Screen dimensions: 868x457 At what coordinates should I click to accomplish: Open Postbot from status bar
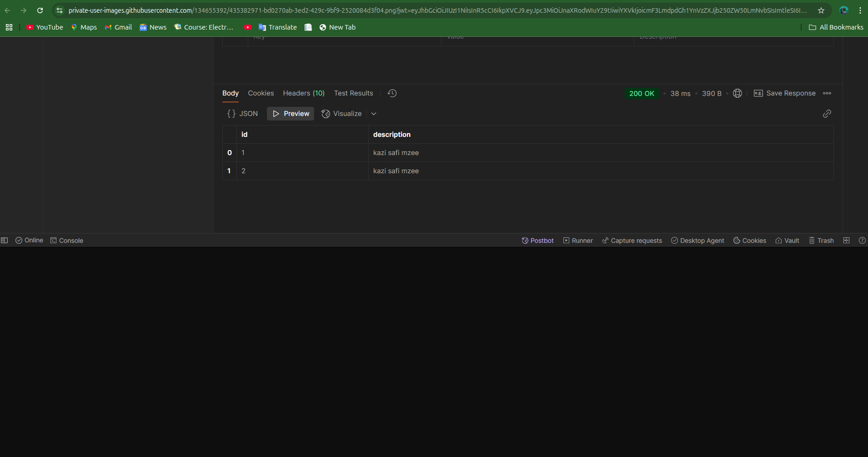click(537, 241)
